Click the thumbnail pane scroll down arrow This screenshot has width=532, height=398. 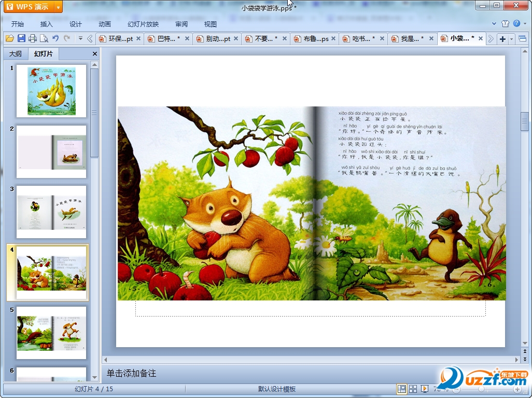click(95, 377)
